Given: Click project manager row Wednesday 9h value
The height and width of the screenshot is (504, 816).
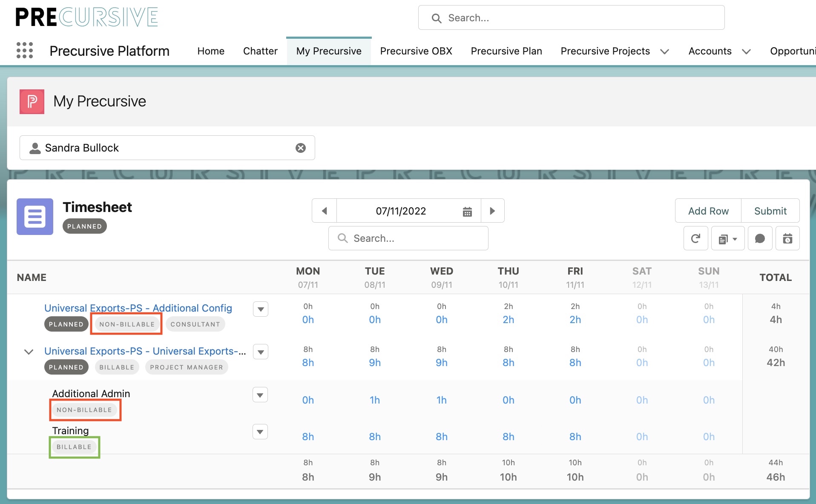Looking at the screenshot, I should pyautogui.click(x=442, y=363).
